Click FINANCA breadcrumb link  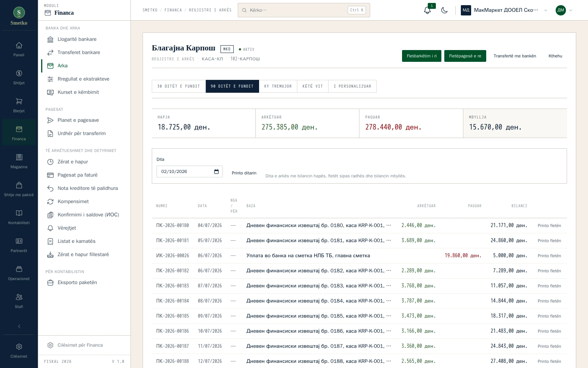[173, 10]
